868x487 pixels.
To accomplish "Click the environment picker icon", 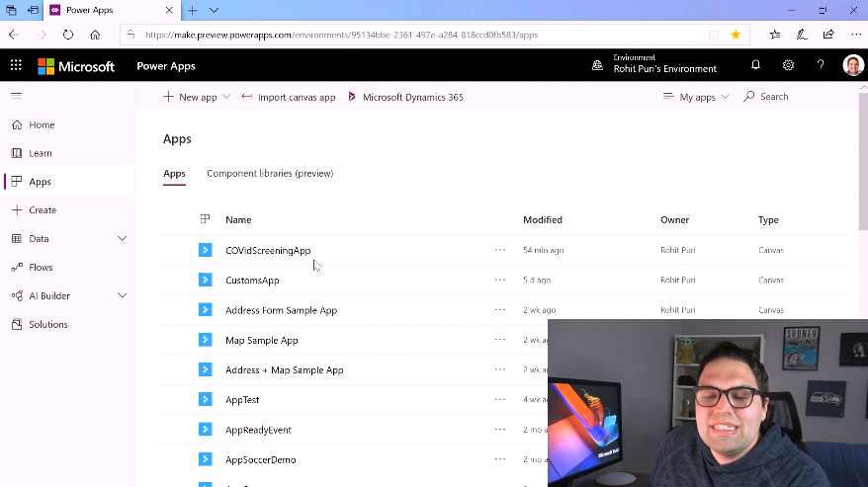I will click(x=597, y=65).
